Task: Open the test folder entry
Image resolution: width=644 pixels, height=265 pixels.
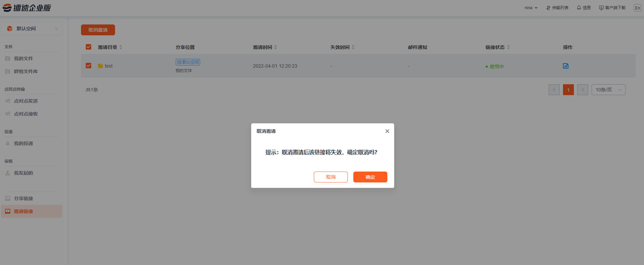Action: 109,66
